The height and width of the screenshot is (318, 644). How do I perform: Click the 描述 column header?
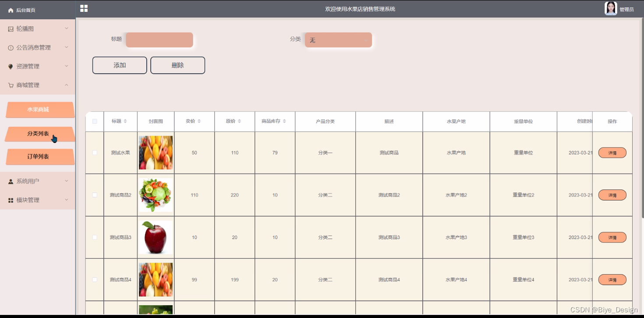tap(389, 121)
